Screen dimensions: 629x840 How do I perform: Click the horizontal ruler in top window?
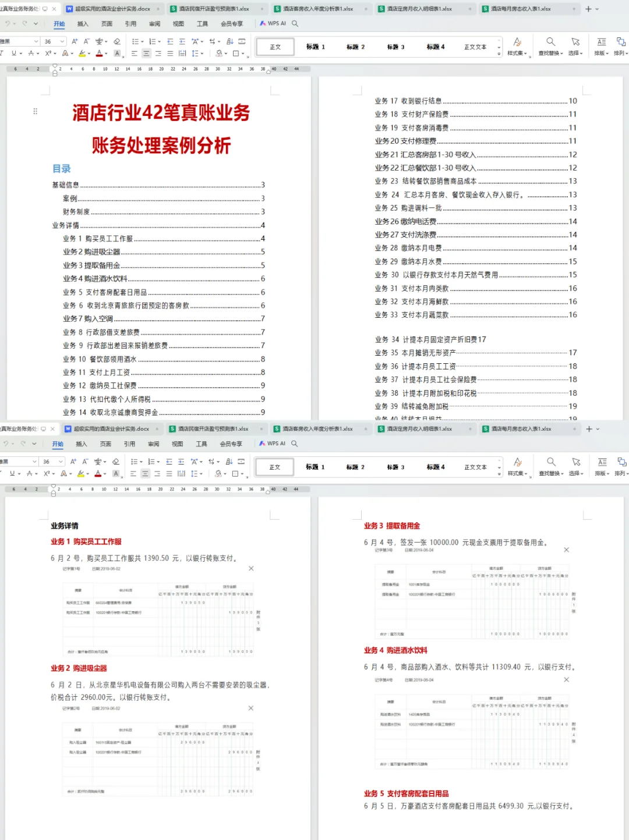158,69
